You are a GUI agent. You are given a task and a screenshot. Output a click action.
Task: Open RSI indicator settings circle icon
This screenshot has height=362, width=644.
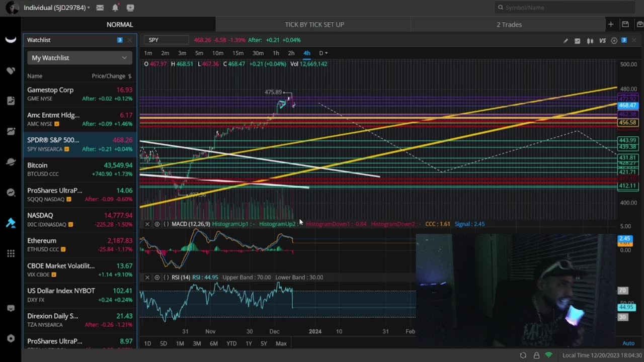(x=157, y=278)
